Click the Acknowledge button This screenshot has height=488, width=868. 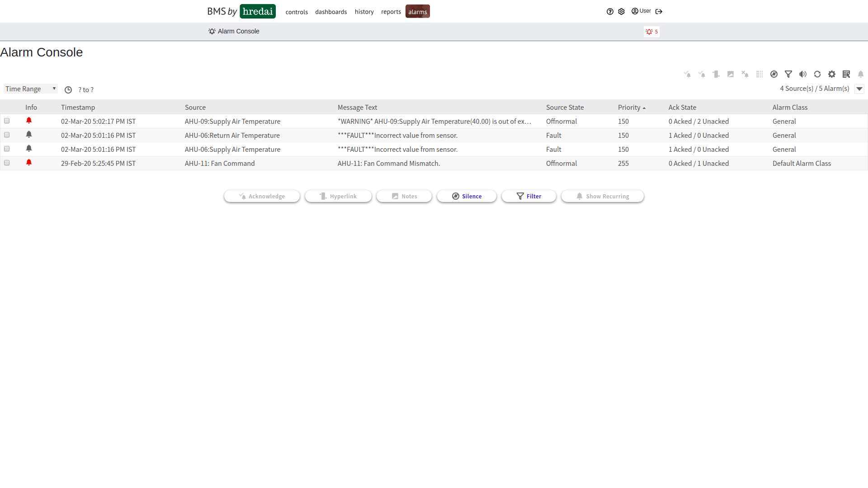[x=262, y=196]
